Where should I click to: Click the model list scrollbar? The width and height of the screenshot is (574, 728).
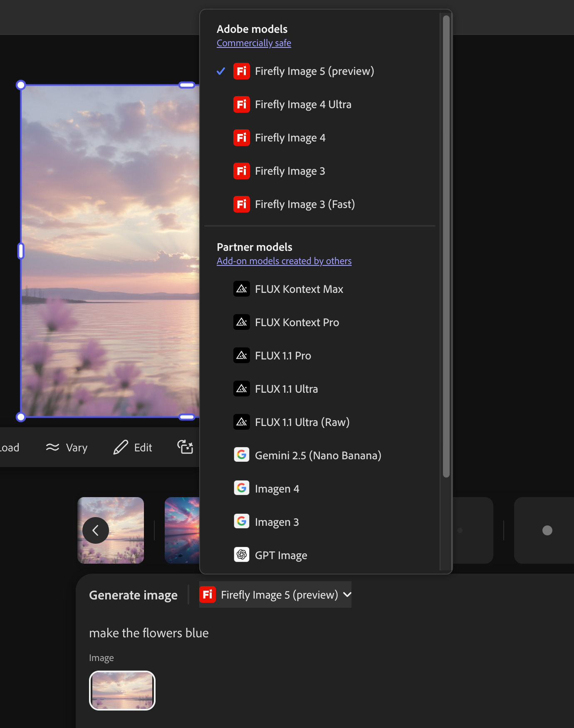point(446,246)
